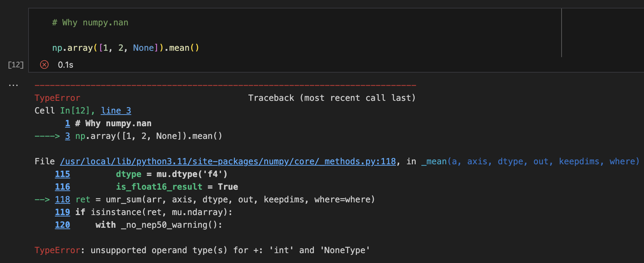Place cursor in the np.array code line
Screen dimensions: 644x263
click(126, 48)
